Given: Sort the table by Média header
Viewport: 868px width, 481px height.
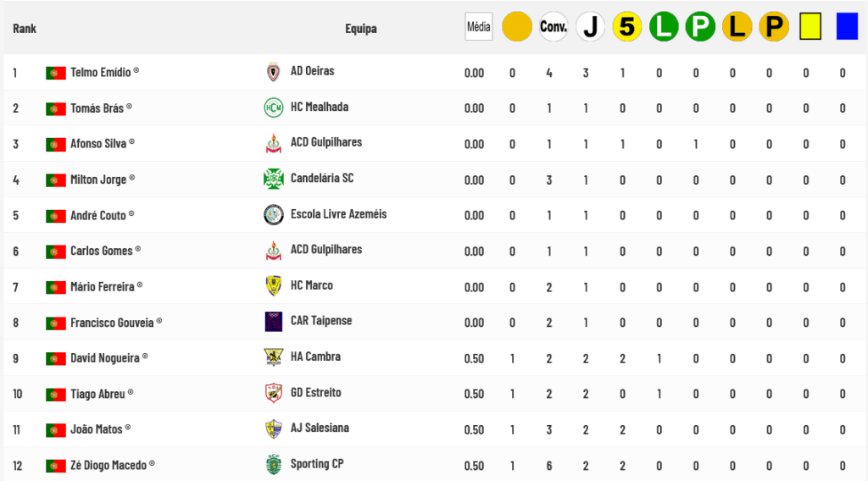Looking at the screenshot, I should (x=478, y=27).
